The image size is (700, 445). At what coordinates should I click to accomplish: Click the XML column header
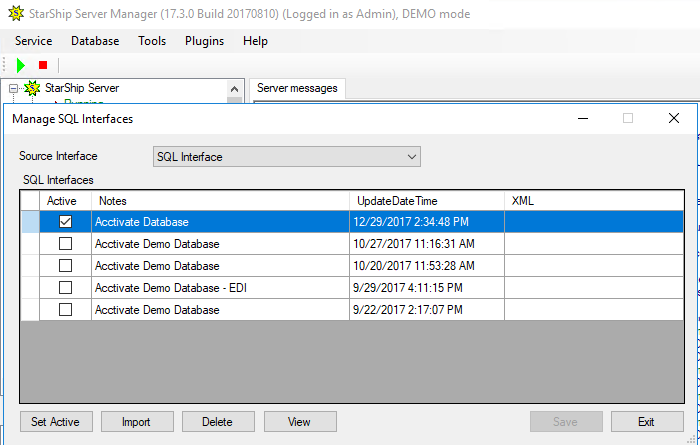(x=594, y=201)
